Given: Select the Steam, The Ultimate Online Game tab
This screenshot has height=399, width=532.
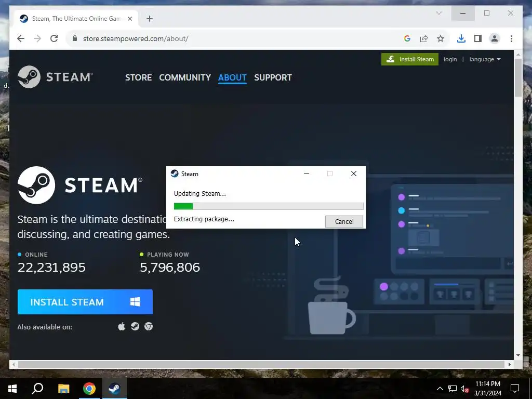Looking at the screenshot, I should 76,19.
